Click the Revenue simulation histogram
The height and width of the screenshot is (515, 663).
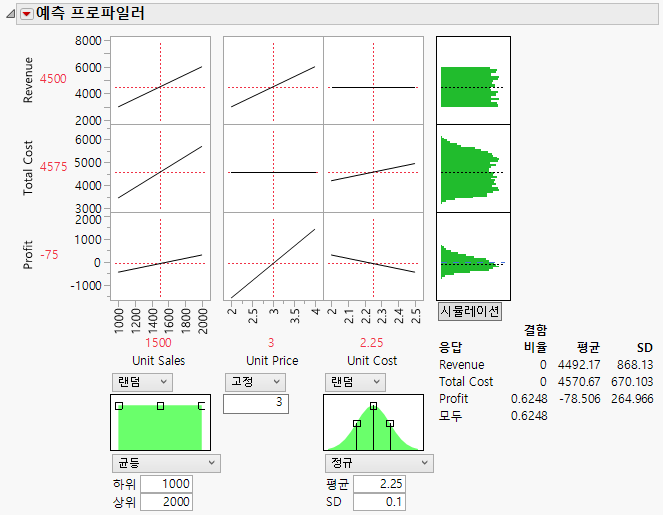point(473,80)
